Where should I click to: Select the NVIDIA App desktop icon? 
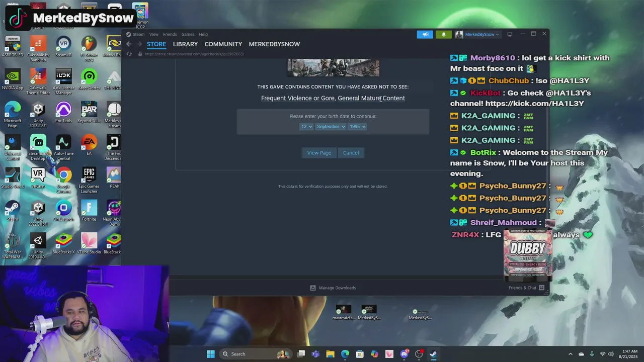(13, 80)
